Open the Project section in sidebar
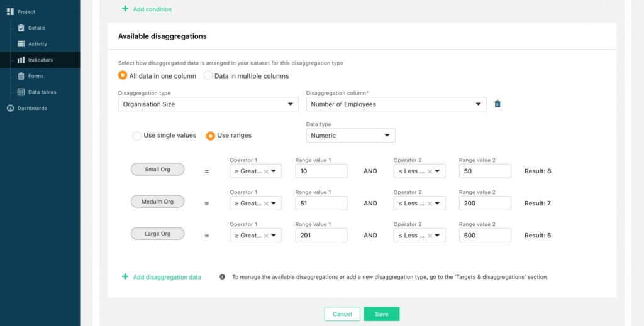The height and width of the screenshot is (326, 644). (26, 12)
